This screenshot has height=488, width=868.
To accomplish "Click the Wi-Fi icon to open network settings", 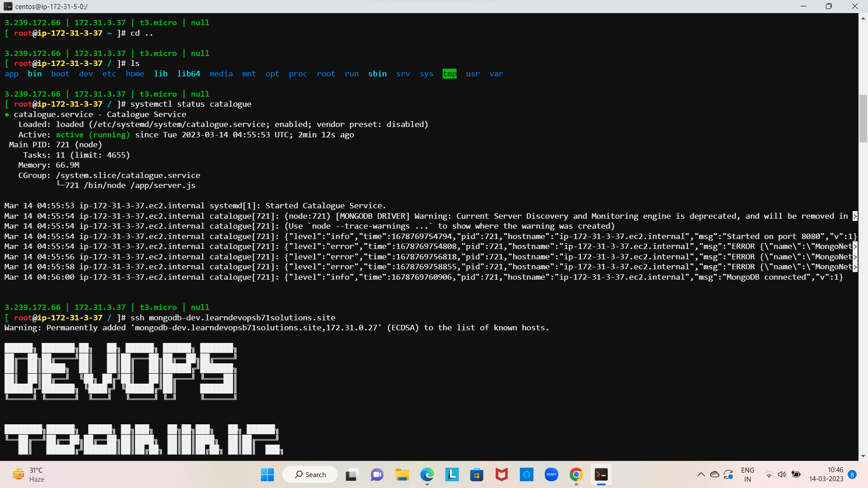I will (x=769, y=474).
